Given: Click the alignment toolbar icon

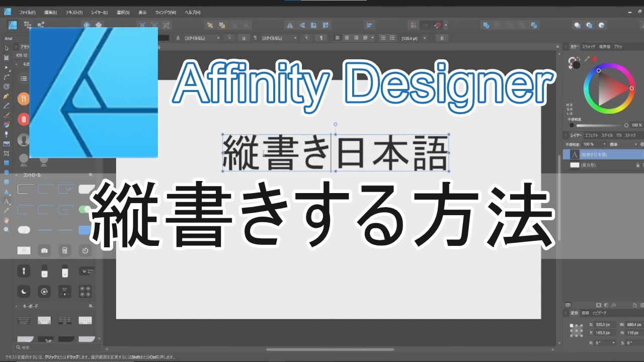Looking at the screenshot, I should [x=370, y=25].
